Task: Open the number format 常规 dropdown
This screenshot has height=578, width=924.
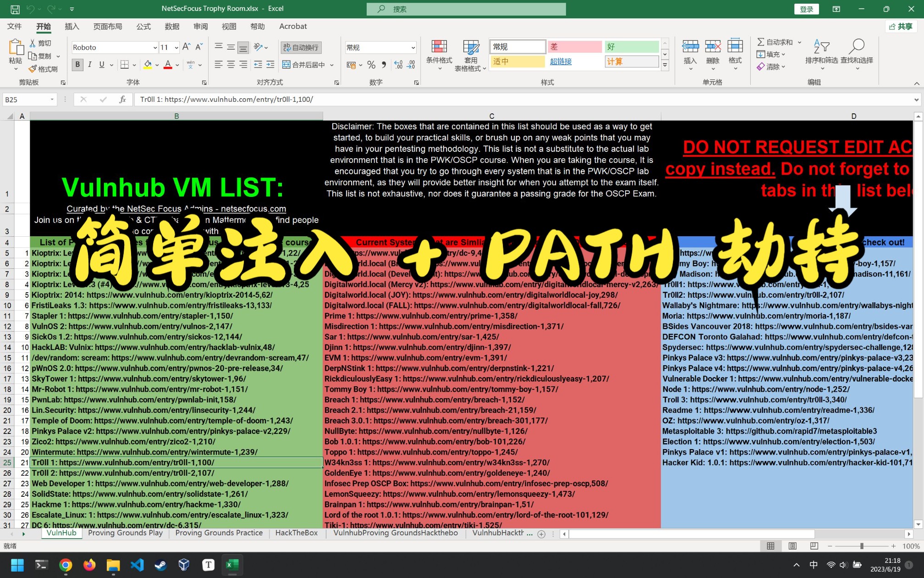Action: (x=413, y=47)
